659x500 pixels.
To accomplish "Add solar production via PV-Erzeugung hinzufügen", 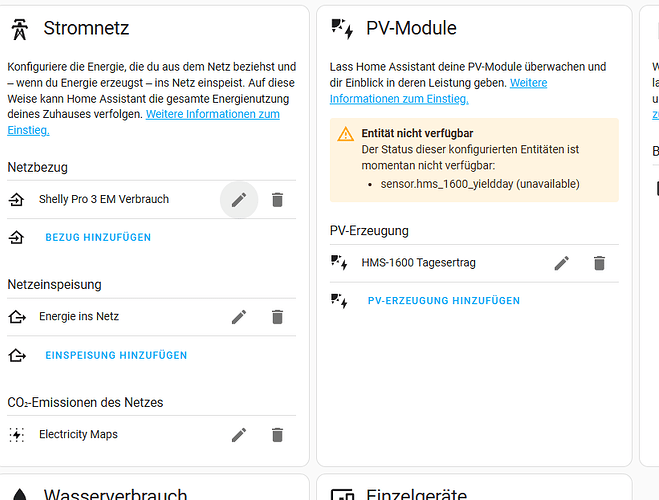I will pos(444,301).
